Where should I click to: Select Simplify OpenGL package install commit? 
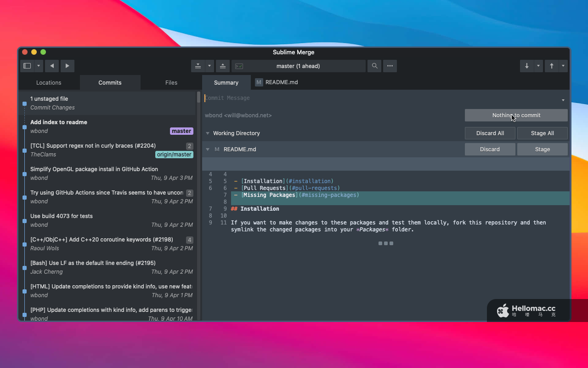pos(107,173)
